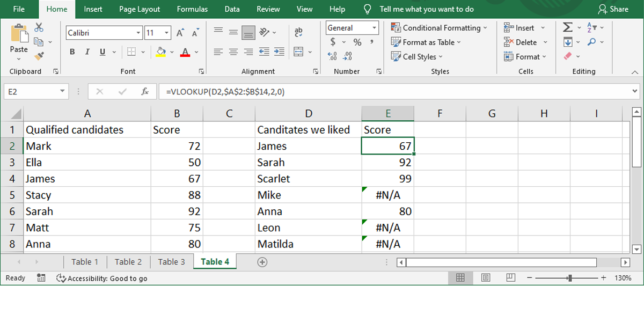This screenshot has width=644, height=322.
Task: Open the font name dropdown
Action: point(138,33)
